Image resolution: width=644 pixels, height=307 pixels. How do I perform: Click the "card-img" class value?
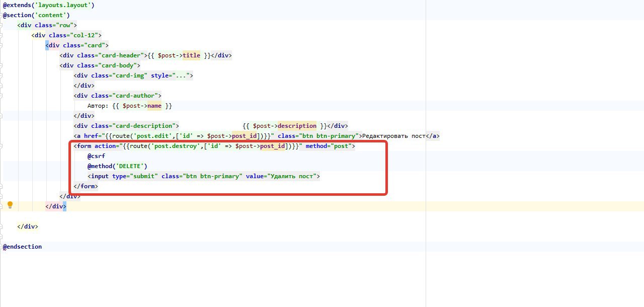click(x=130, y=75)
